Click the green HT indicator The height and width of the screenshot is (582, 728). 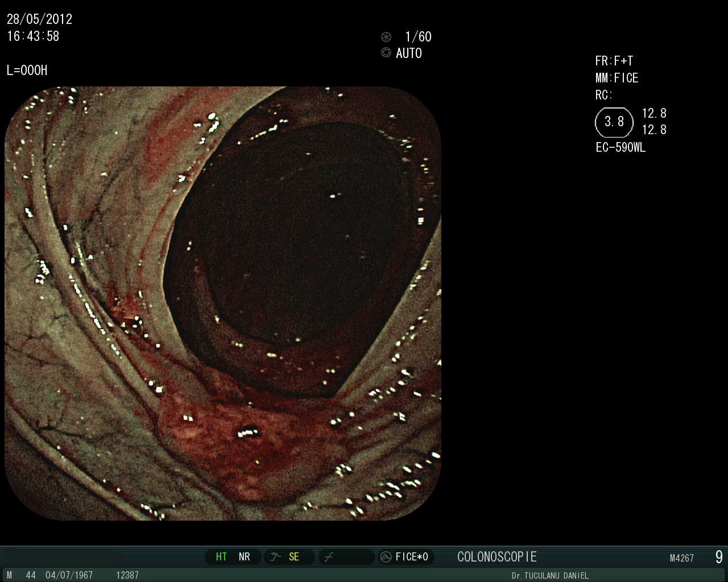[221, 557]
